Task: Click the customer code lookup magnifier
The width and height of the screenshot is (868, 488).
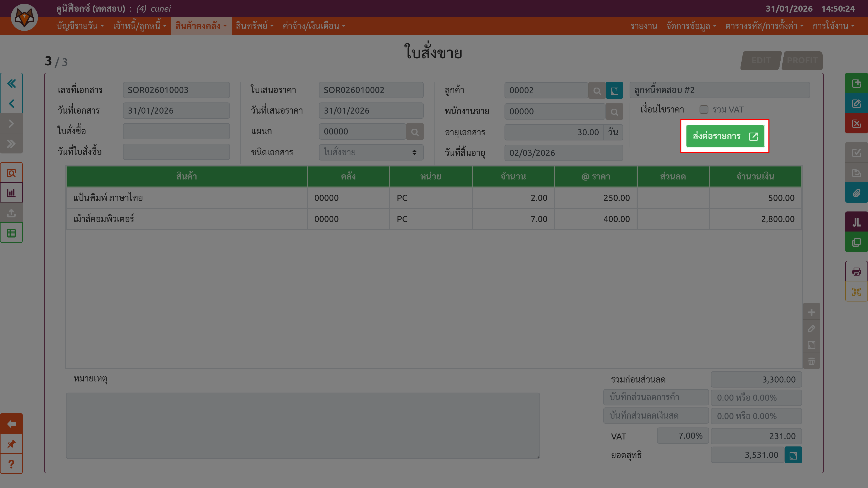Action: (x=597, y=91)
